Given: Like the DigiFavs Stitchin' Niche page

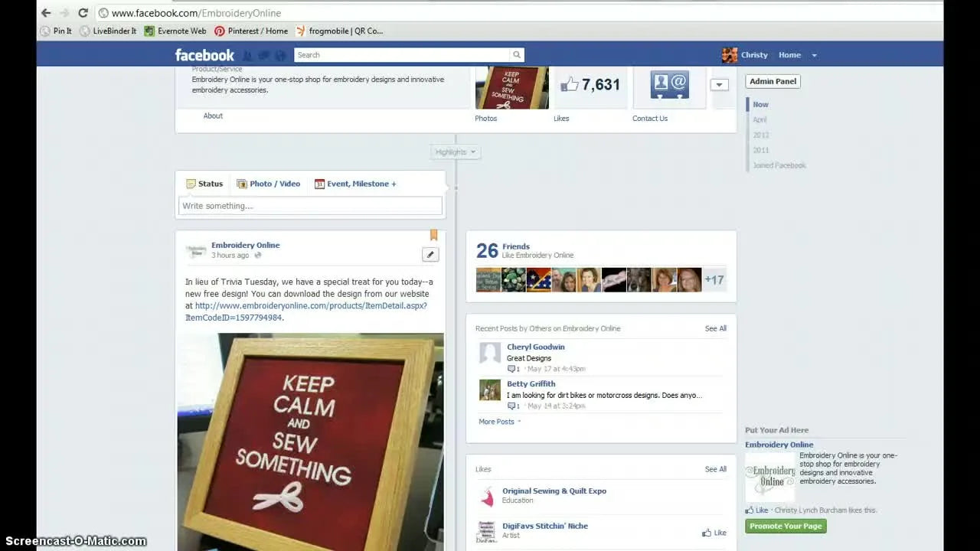Looking at the screenshot, I should (713, 532).
